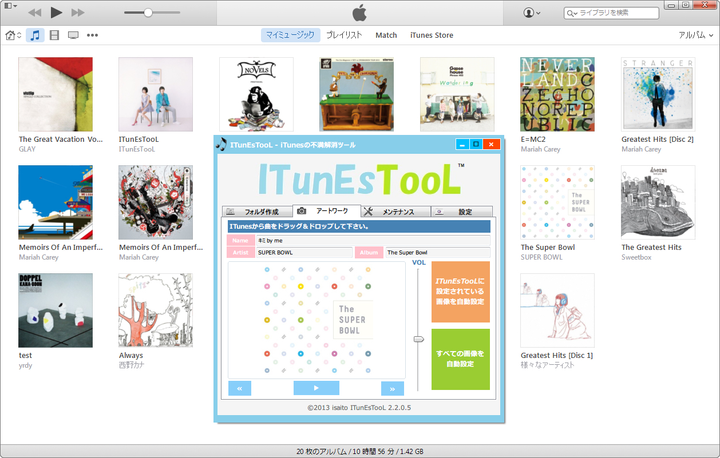Open the Greatest Hits [Disc 1] cover
The height and width of the screenshot is (458, 720).
click(557, 311)
